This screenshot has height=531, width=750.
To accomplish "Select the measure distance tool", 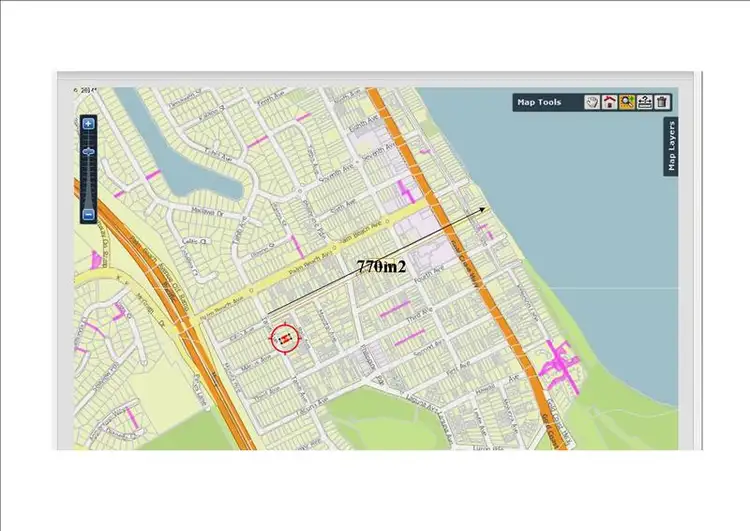I will (645, 102).
